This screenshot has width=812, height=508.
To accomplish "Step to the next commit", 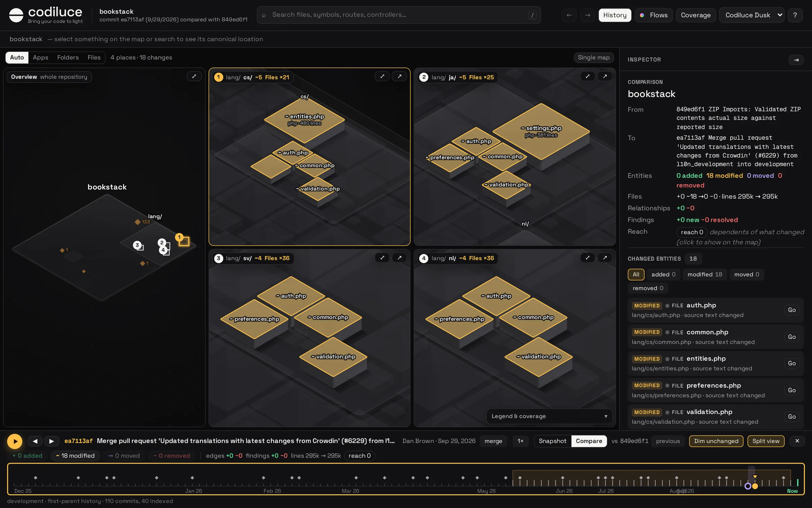I will click(x=51, y=441).
